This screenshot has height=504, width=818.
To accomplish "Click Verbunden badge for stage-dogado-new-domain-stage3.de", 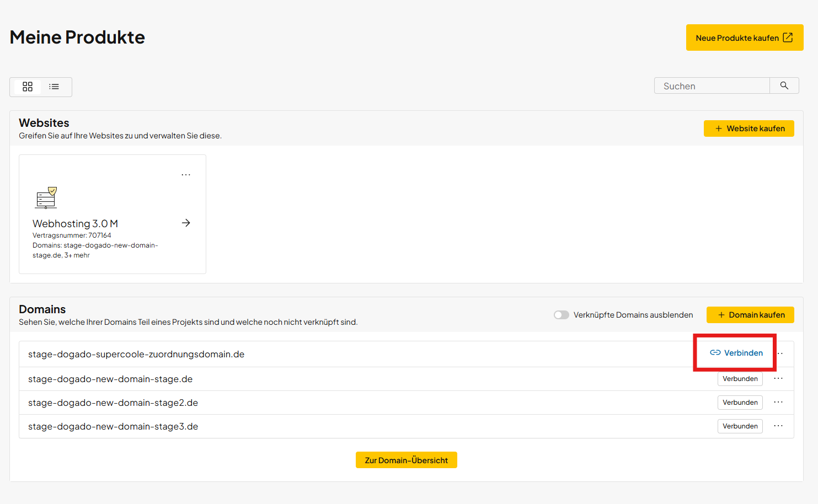I will click(x=740, y=426).
